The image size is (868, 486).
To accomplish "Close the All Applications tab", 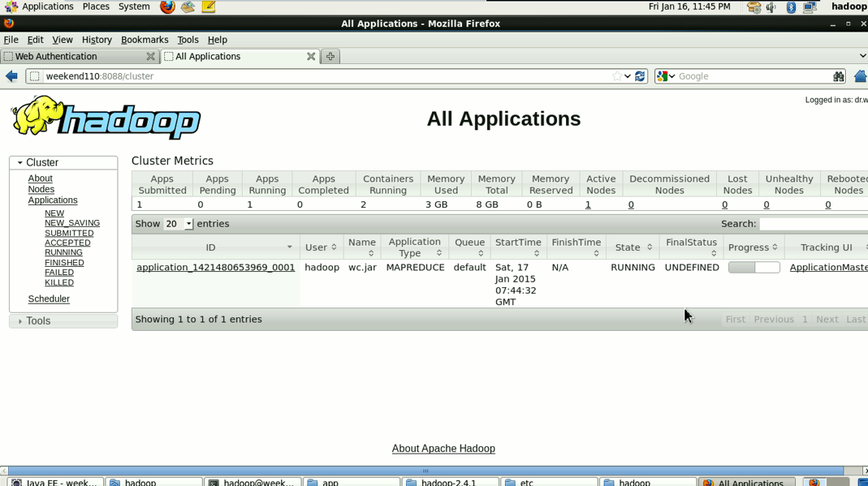I will (311, 57).
